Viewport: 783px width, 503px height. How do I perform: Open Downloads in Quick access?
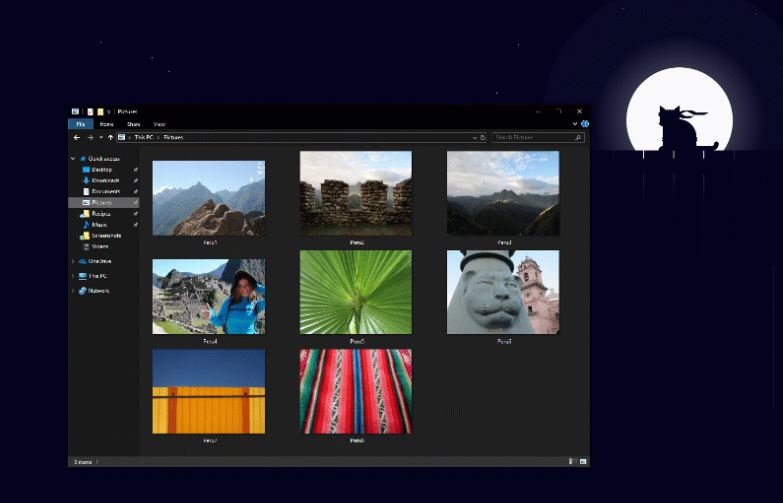106,180
